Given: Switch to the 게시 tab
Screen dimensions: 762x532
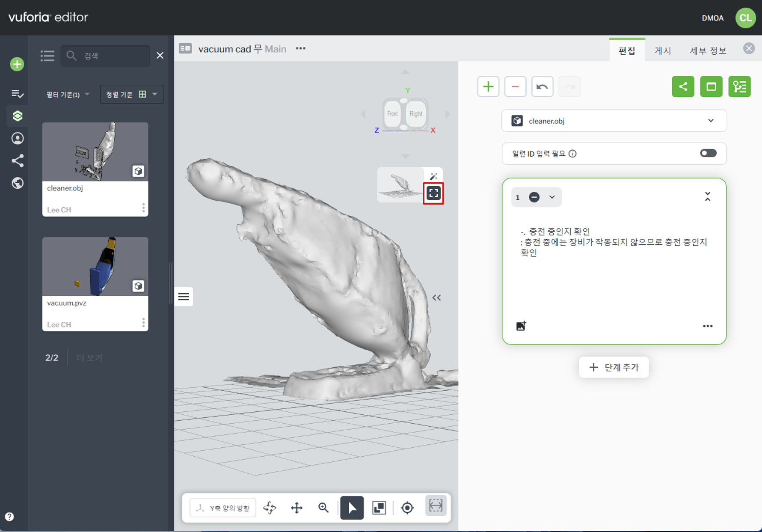Looking at the screenshot, I should pos(662,51).
